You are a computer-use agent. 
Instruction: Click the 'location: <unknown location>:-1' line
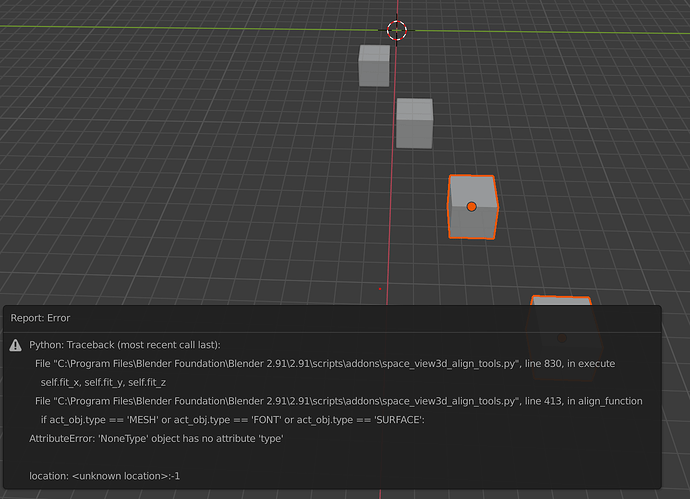105,476
